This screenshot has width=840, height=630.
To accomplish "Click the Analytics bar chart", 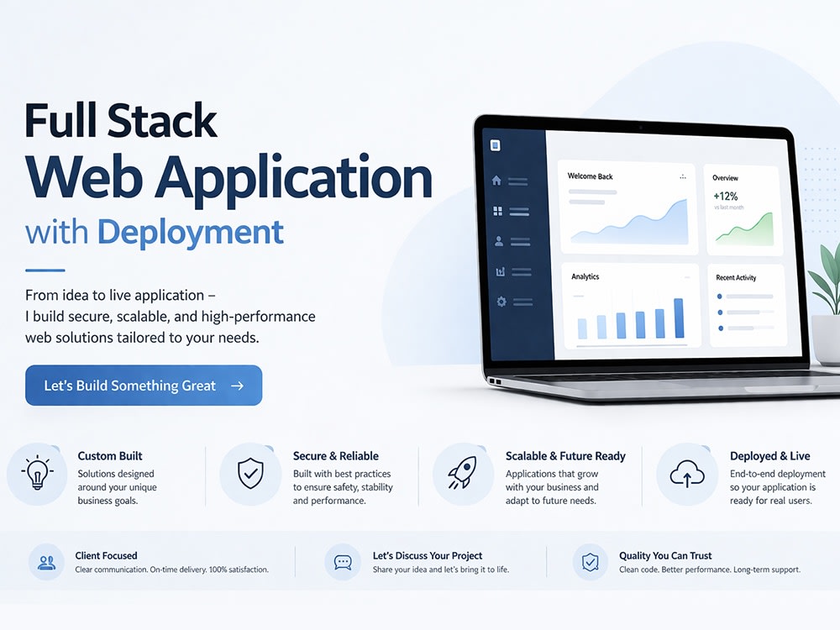I will (631, 318).
